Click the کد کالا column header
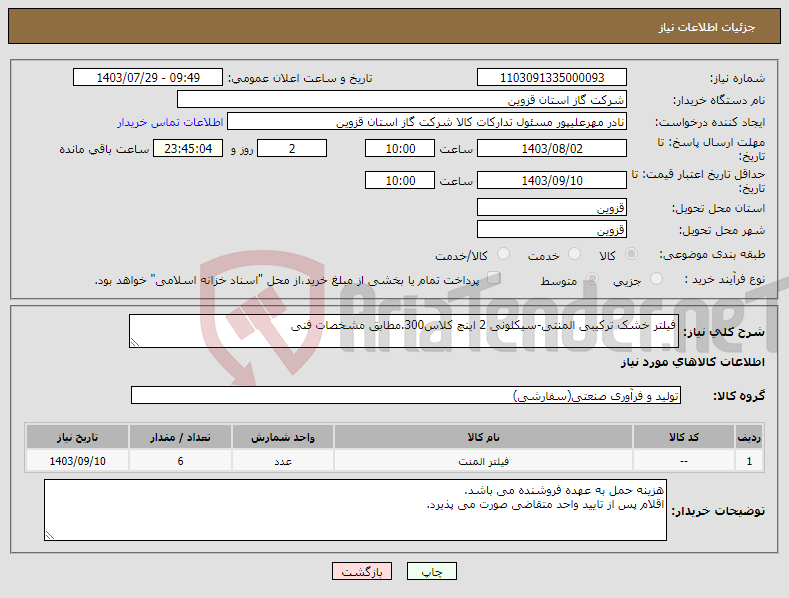The height and width of the screenshot is (598, 789). click(x=683, y=437)
